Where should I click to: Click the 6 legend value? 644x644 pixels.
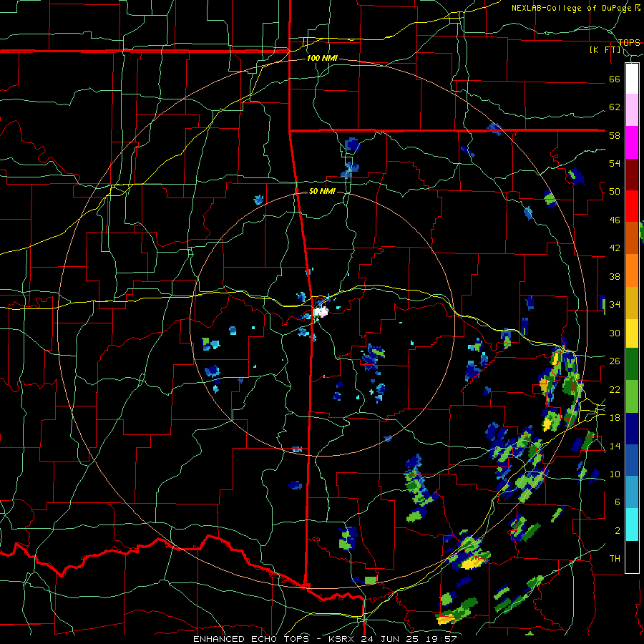(618, 502)
